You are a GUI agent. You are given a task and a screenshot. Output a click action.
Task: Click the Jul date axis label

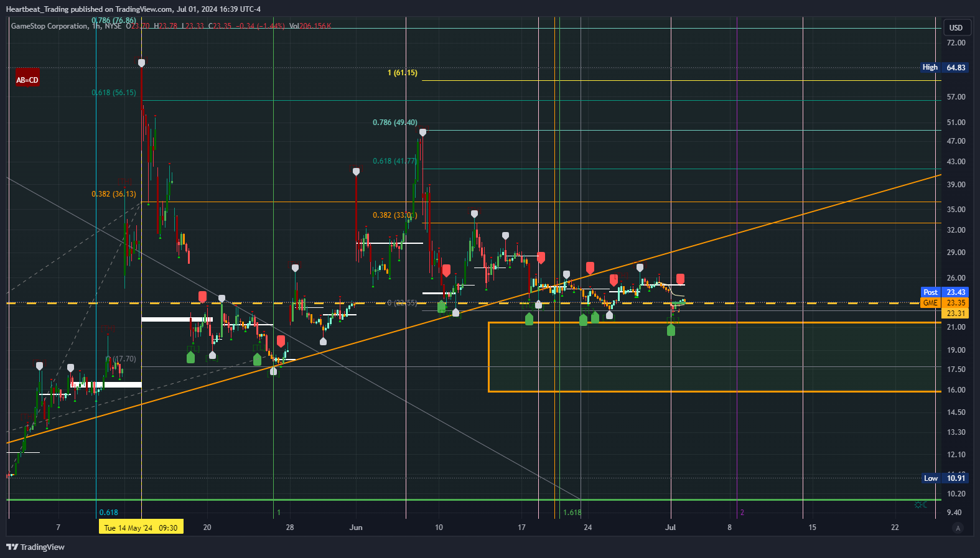tap(671, 528)
